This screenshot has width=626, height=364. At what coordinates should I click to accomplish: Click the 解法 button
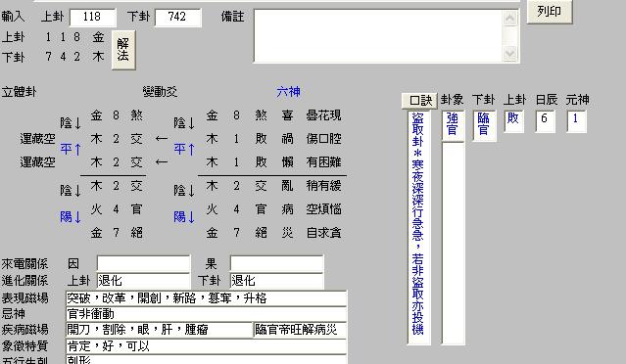pos(123,50)
